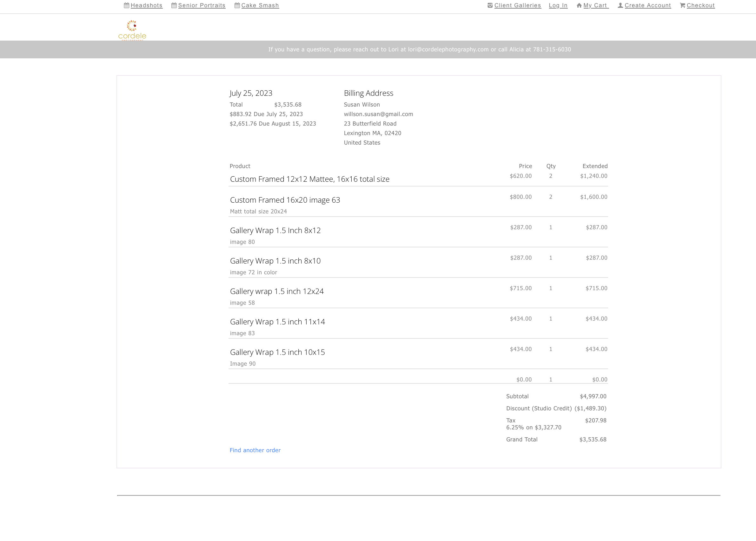Click the name Susan Wilson
Screen dimensions: 756x541
362,105
